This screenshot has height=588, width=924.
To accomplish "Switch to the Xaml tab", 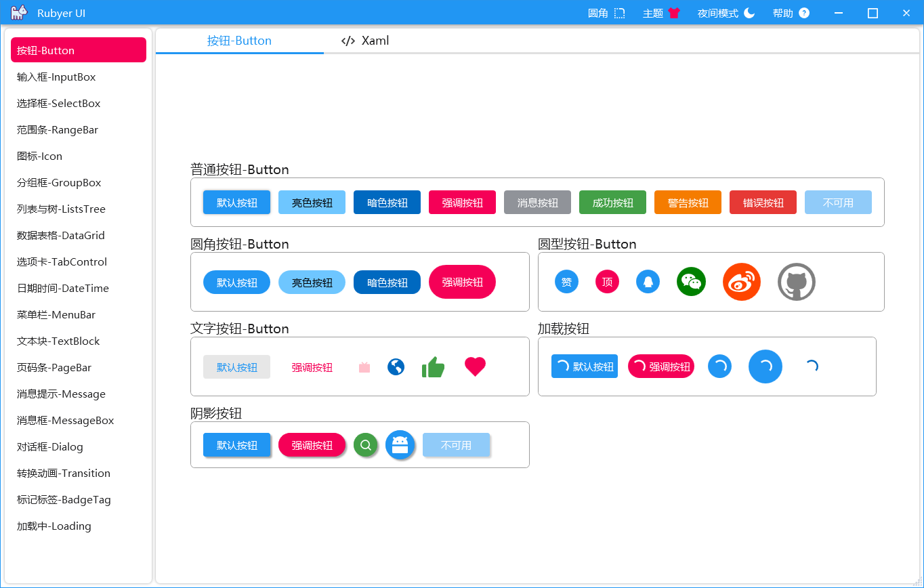I will click(366, 41).
